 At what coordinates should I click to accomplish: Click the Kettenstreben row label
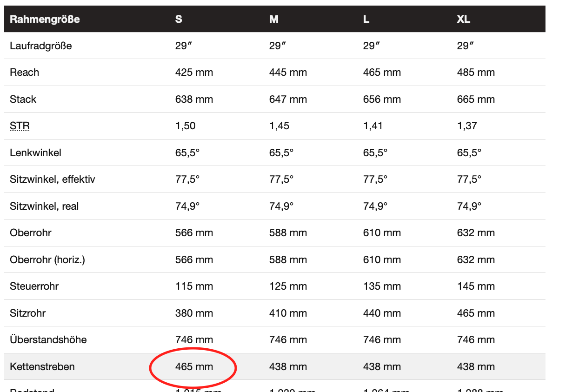[x=42, y=367]
